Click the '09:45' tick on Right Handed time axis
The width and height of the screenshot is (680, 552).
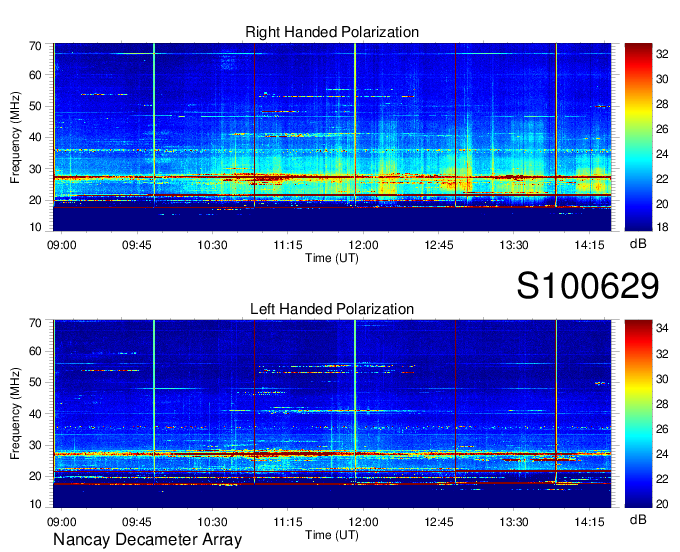click(137, 245)
